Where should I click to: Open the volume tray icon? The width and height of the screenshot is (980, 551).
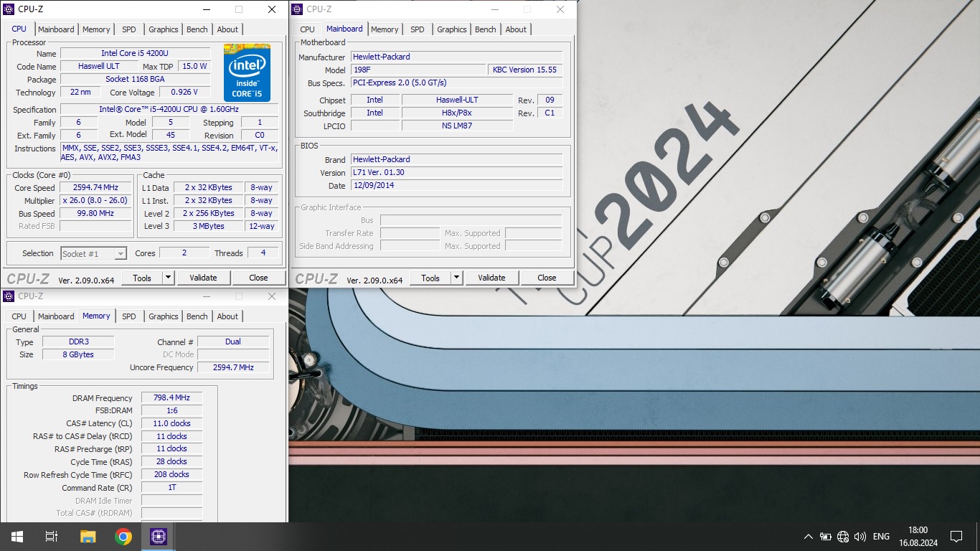860,537
